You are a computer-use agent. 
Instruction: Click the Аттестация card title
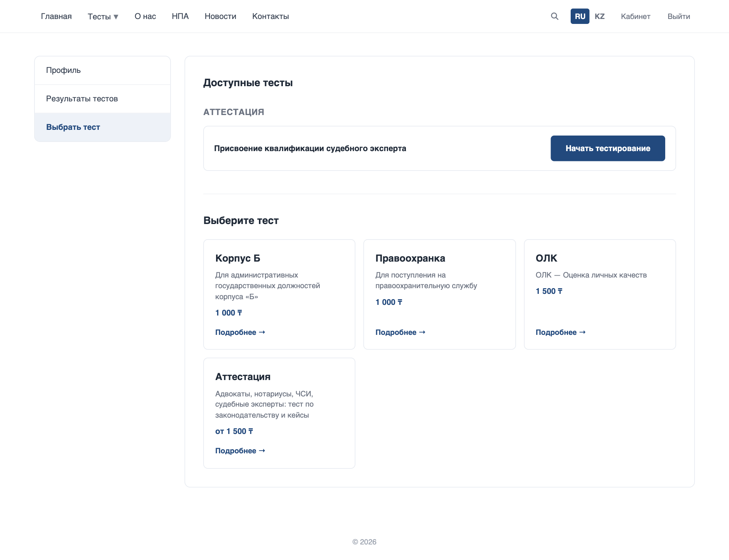pyautogui.click(x=243, y=377)
